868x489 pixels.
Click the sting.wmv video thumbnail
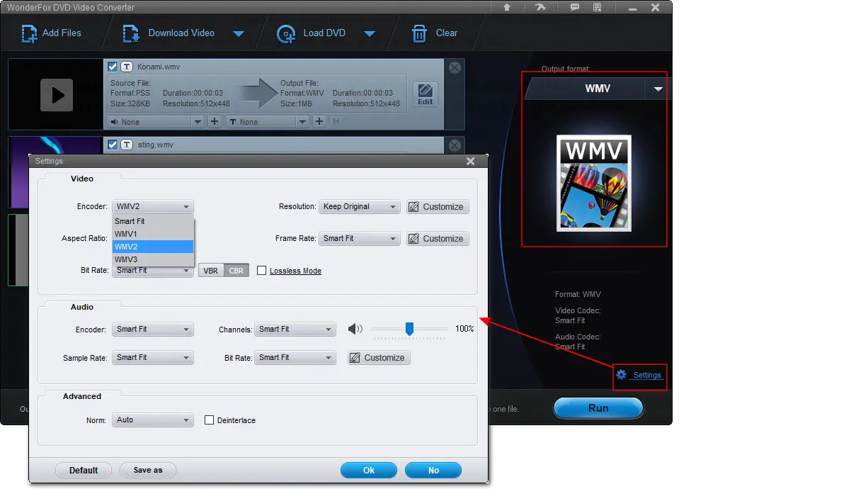(55, 146)
